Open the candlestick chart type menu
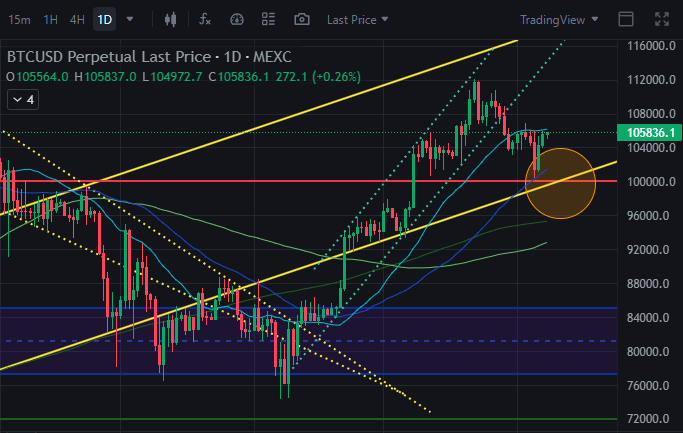Viewport: 683px width, 433px height. (170, 19)
